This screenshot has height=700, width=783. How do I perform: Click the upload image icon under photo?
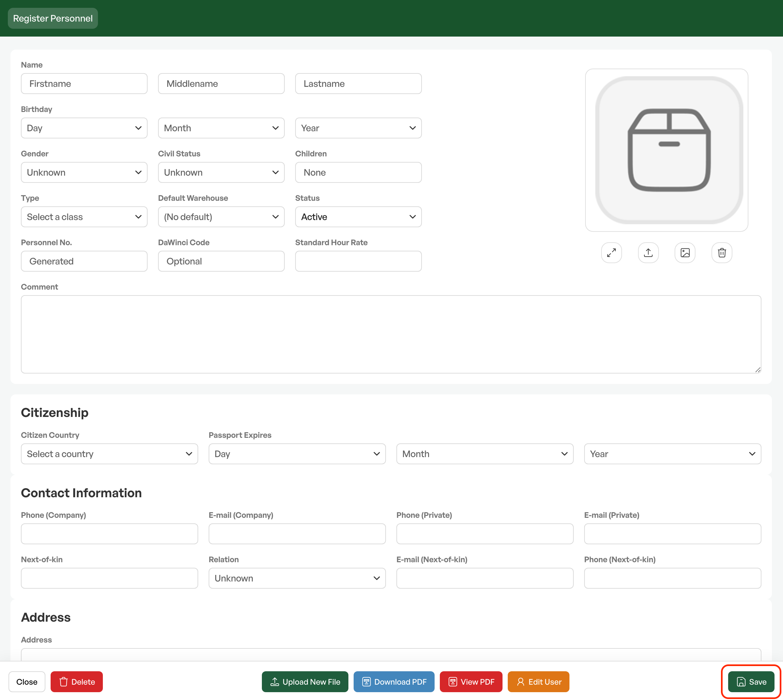648,253
